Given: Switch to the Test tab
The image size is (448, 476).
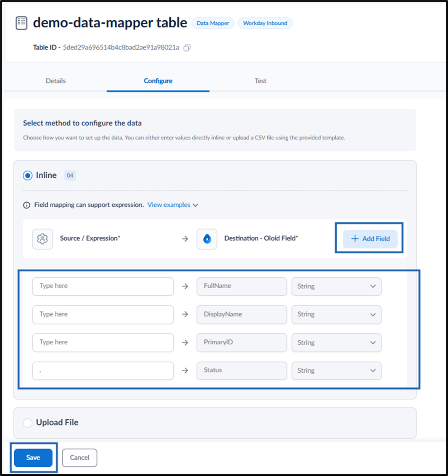Looking at the screenshot, I should pos(260,81).
